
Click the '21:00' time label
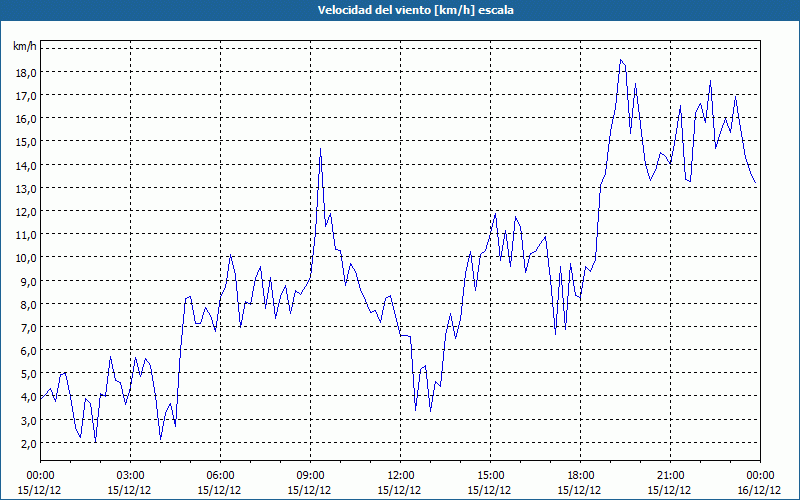point(670,476)
